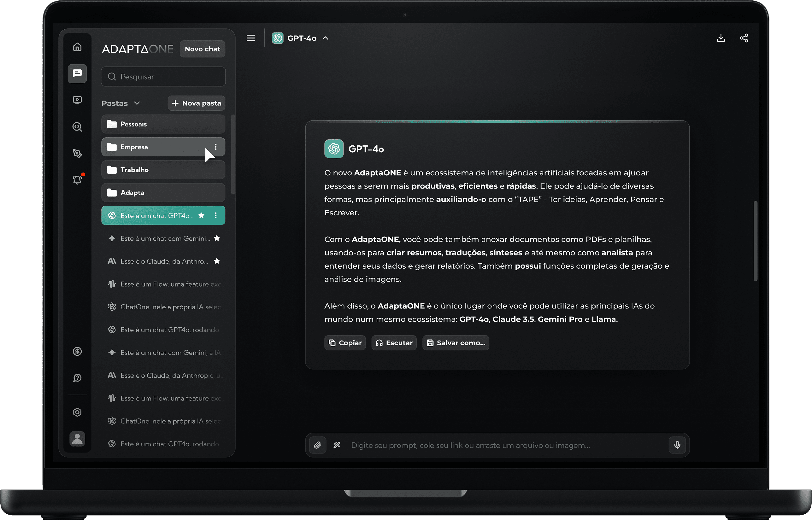Unfavorite the Claude Anthropic chat star

217,261
